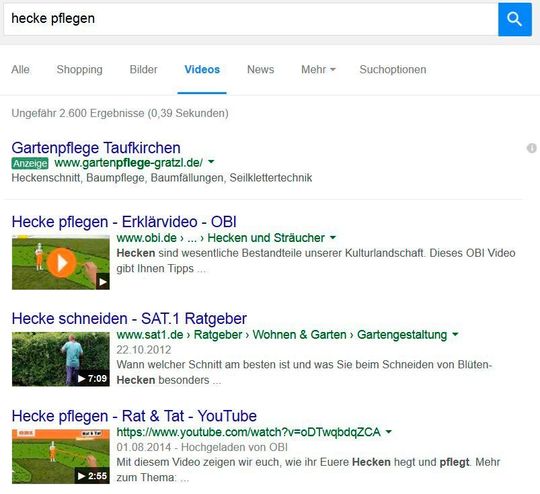Expand arrow after 'Hecken und Sträucher' breadcrumb
The height and width of the screenshot is (494, 540).
click(x=333, y=237)
